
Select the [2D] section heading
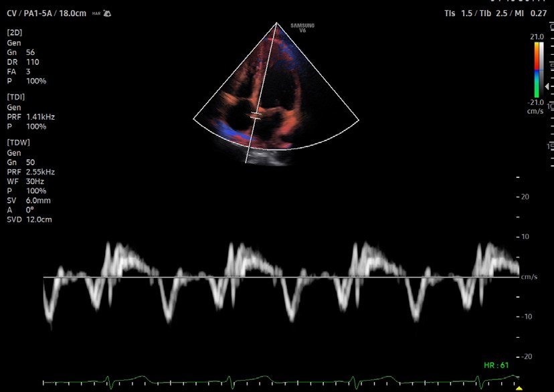[x=15, y=33]
